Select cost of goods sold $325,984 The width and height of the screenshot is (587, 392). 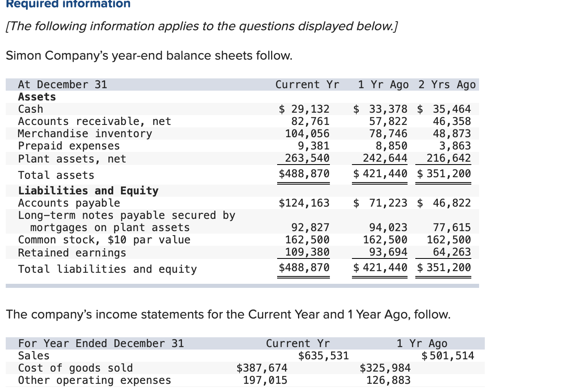pos(385,368)
